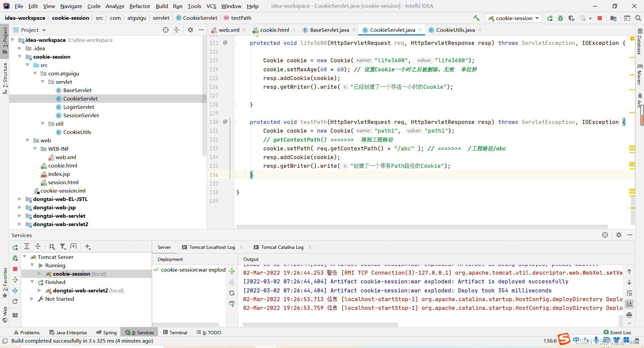
Task: Open cookie-session run configuration dropdown
Action: pyautogui.click(x=514, y=18)
